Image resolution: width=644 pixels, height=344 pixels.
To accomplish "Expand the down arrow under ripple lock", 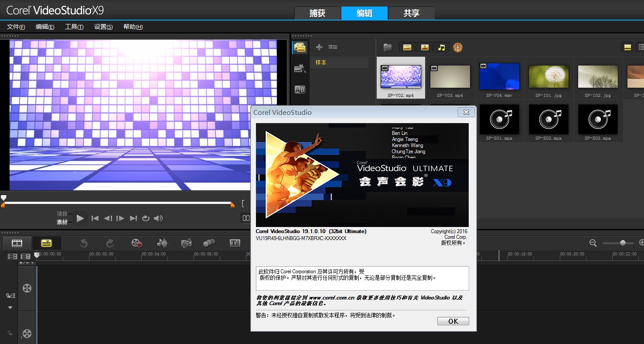I will (x=10, y=307).
